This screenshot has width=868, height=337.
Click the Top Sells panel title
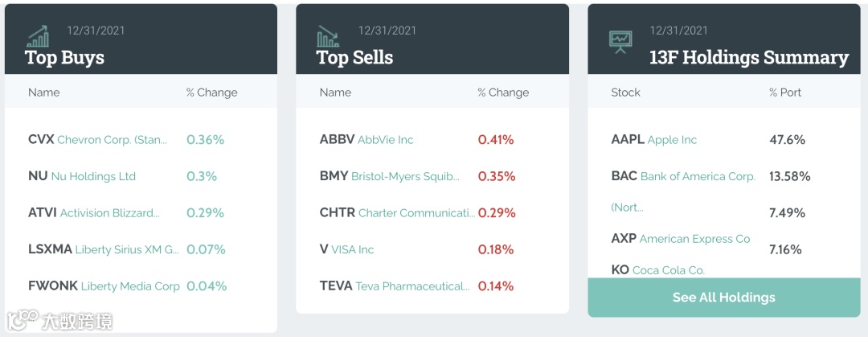(x=354, y=58)
